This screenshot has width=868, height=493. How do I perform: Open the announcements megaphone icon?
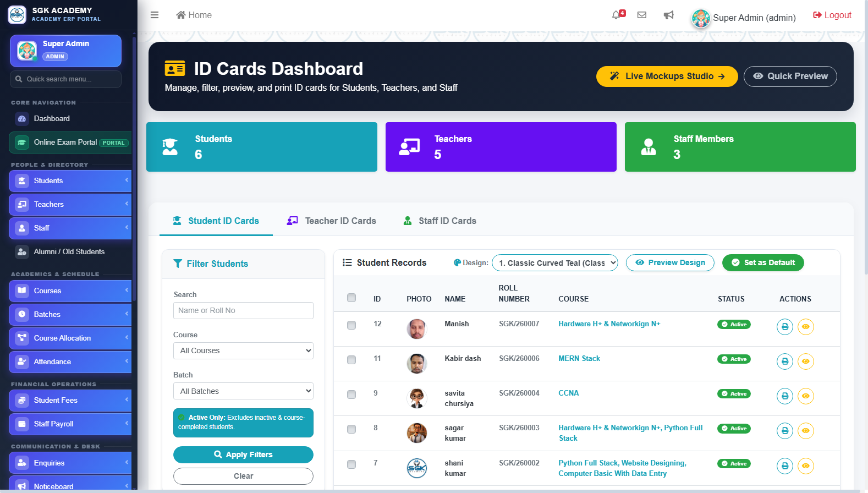[668, 15]
